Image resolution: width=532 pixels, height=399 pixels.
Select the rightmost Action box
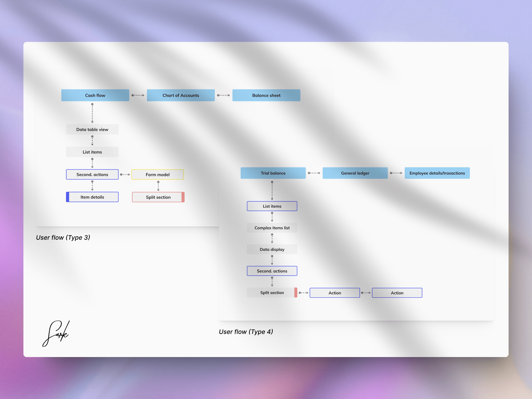point(397,293)
